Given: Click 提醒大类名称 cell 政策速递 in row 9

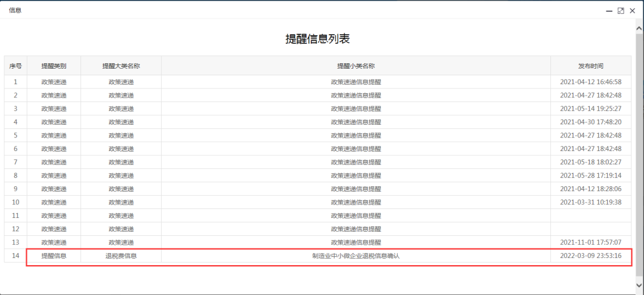Looking at the screenshot, I should coord(121,189).
